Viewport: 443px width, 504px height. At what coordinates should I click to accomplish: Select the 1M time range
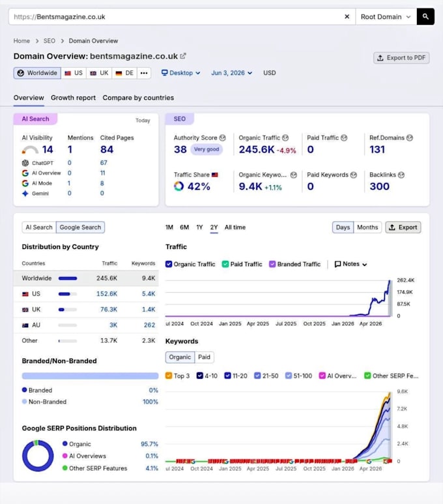169,228
